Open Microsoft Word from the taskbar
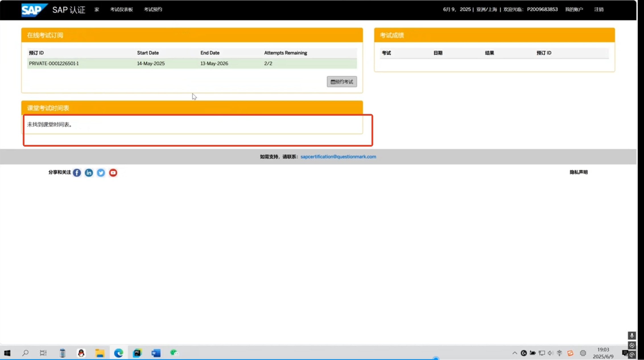 (x=156, y=353)
